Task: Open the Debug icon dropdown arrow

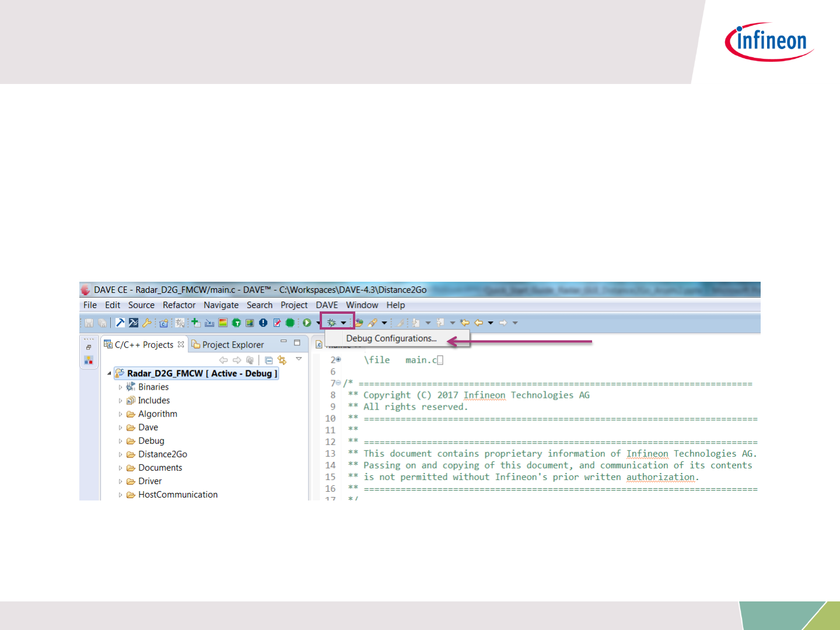Action: coord(344,323)
